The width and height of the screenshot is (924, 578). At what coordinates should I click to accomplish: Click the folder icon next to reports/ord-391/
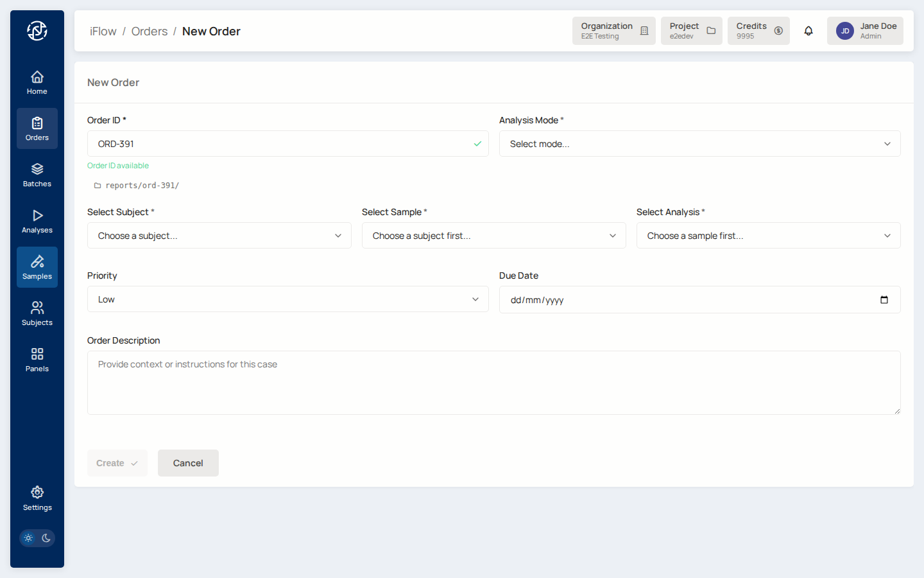point(98,186)
